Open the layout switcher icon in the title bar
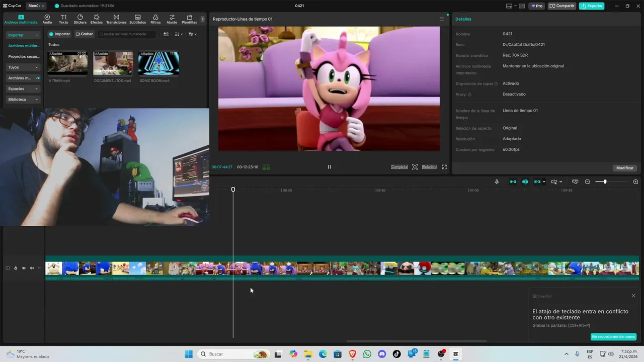This screenshot has height=362, width=644. [x=510, y=6]
